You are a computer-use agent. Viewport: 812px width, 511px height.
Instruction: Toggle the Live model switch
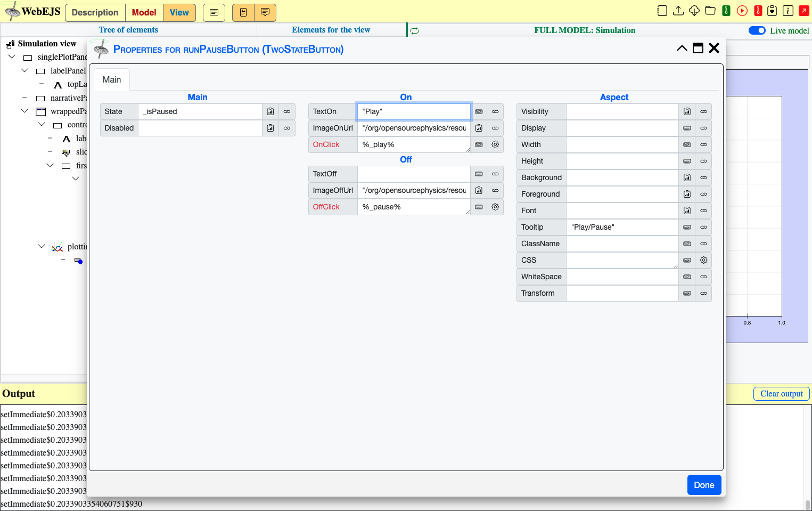757,30
